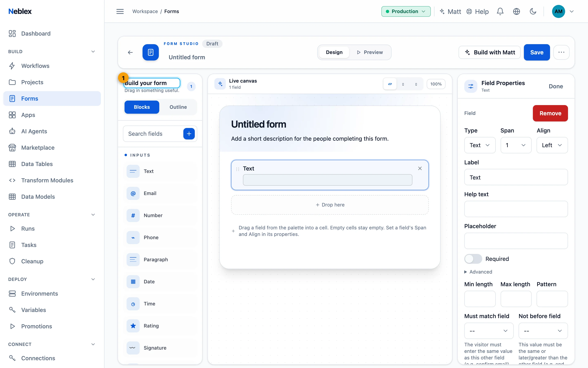Viewport: 588px width, 368px height.
Task: Open the Production environment dropdown
Action: (406, 11)
